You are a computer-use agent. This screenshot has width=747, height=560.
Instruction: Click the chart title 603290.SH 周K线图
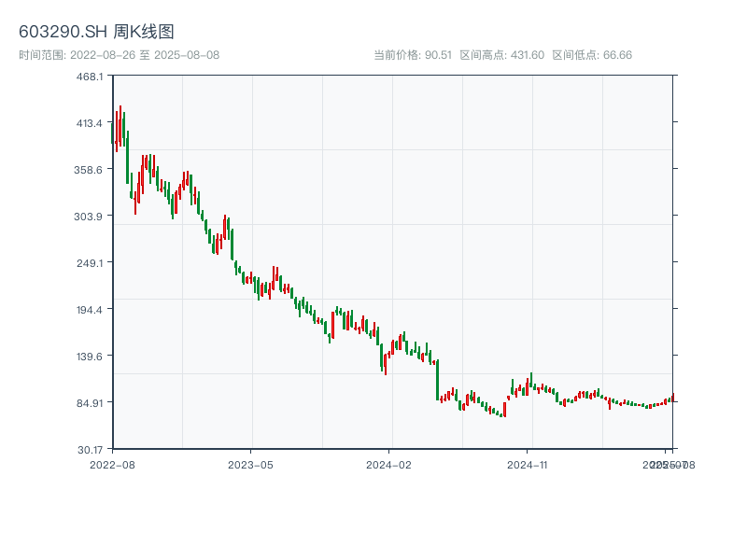pos(96,32)
